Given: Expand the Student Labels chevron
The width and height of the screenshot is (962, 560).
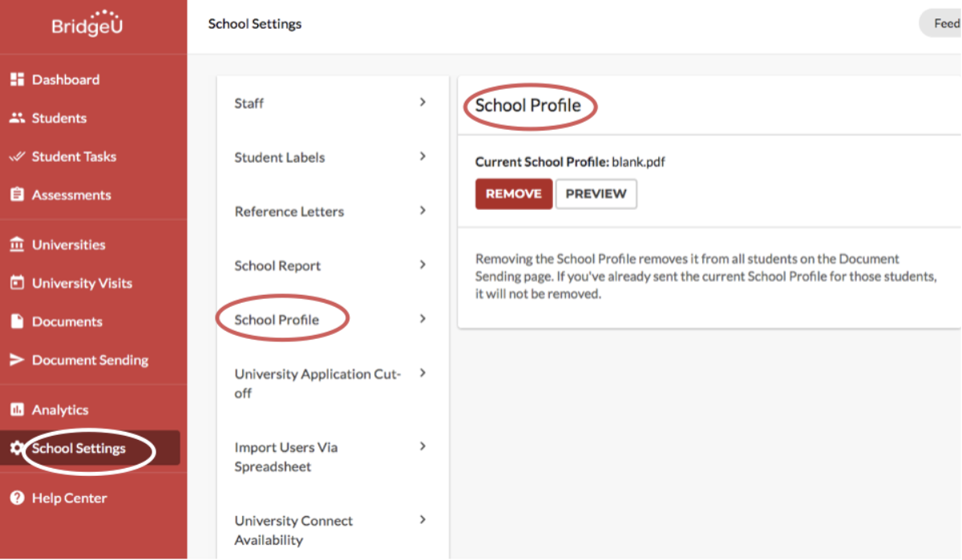Looking at the screenshot, I should pyautogui.click(x=422, y=156).
